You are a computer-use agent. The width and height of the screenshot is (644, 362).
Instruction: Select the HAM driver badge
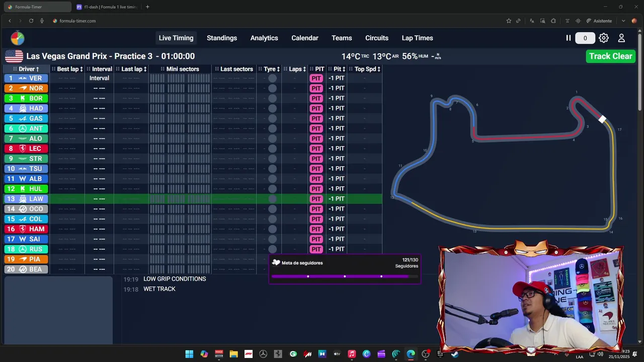pos(26,229)
